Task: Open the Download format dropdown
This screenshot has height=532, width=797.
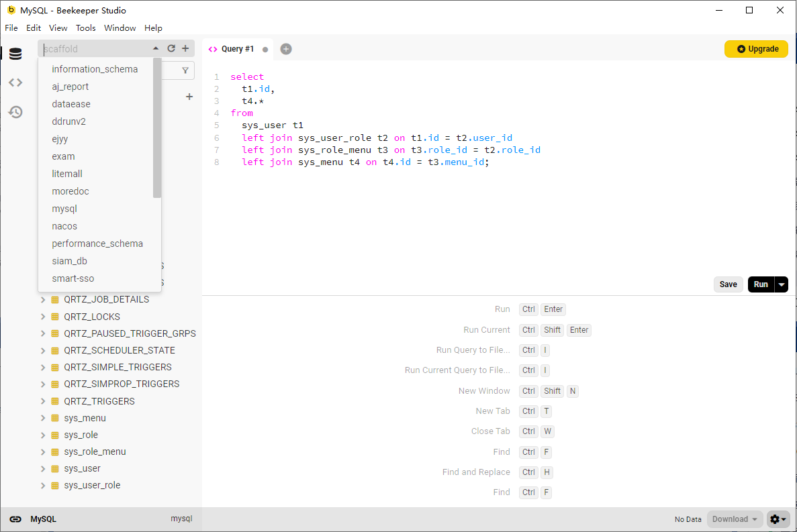Action: pos(734,519)
